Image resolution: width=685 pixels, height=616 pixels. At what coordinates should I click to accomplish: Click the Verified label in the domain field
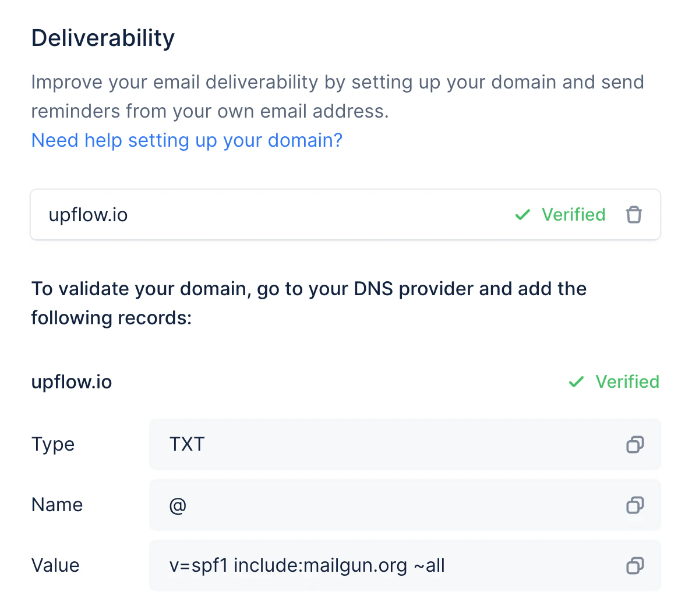(573, 214)
